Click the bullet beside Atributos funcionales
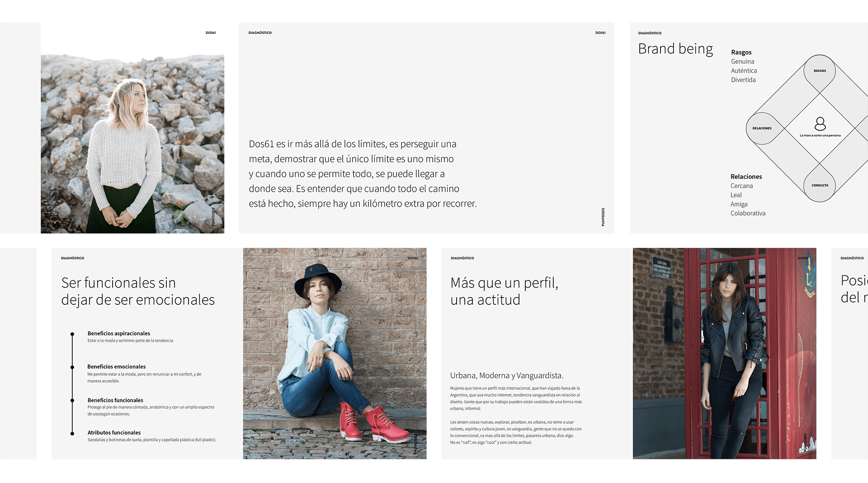Image resolution: width=868 pixels, height=483 pixels. [x=72, y=433]
